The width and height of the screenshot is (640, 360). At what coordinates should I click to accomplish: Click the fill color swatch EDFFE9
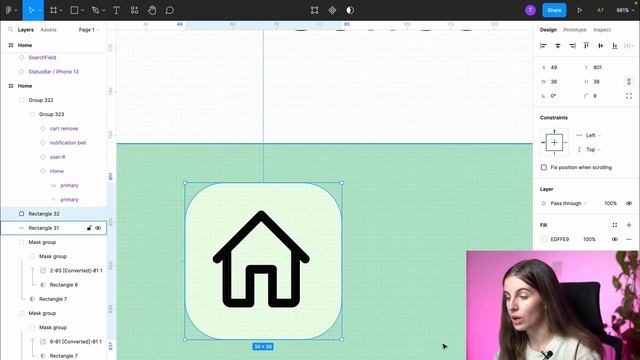[x=544, y=239]
